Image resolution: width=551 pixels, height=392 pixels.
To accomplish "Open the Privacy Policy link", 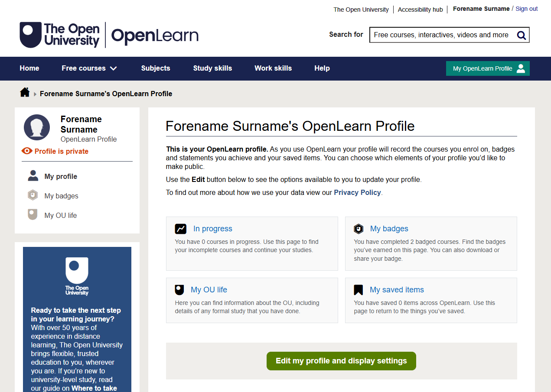I will (x=357, y=192).
